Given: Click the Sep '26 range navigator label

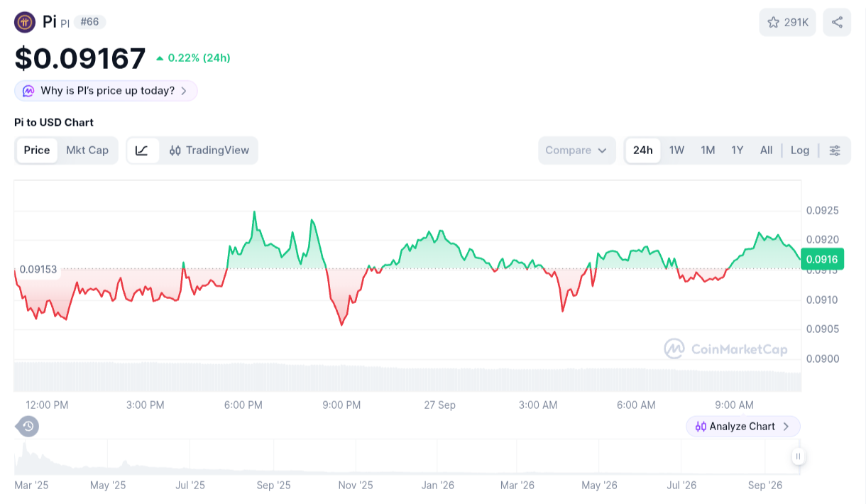Looking at the screenshot, I should 766,486.
